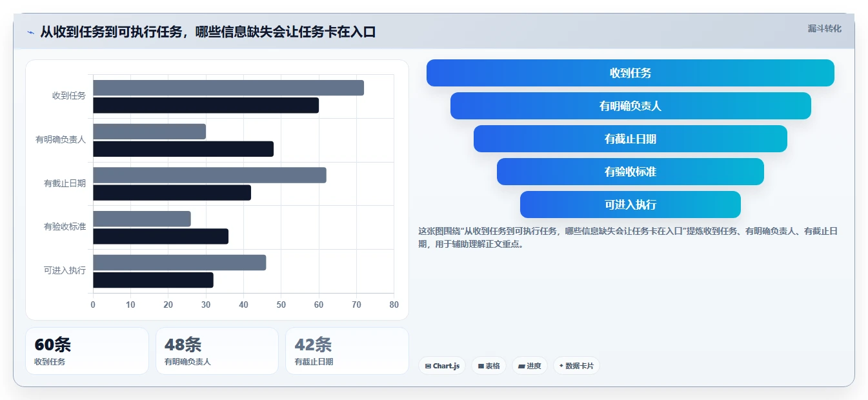Click the 0 tick on the x-axis

(93, 305)
